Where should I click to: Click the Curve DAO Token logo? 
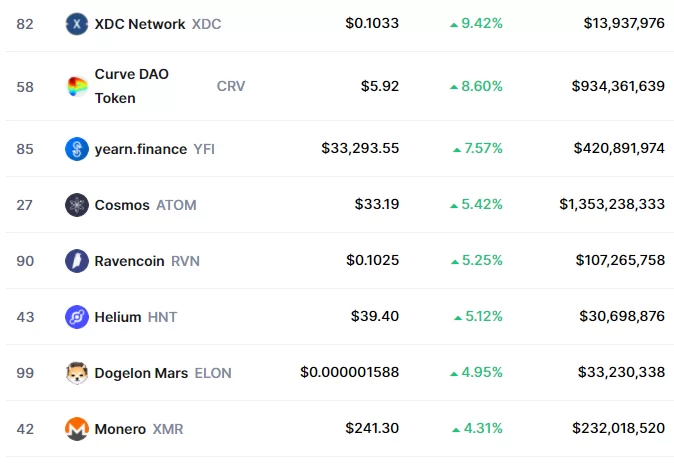[x=77, y=86]
